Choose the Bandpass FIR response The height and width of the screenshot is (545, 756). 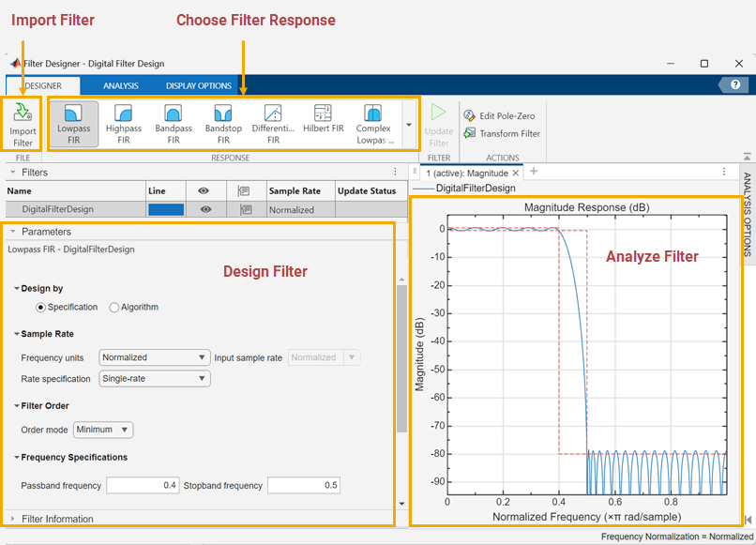[173, 123]
